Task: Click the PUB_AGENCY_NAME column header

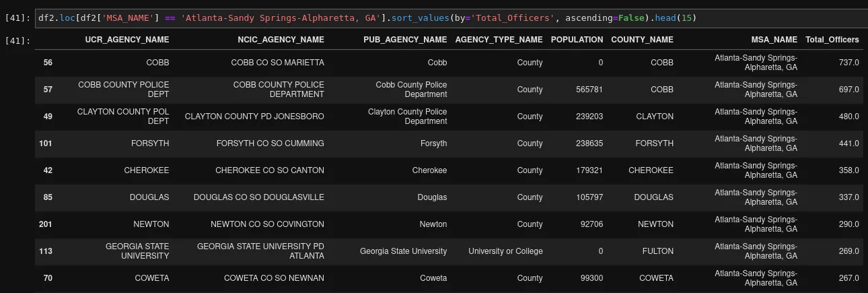Action: [405, 40]
